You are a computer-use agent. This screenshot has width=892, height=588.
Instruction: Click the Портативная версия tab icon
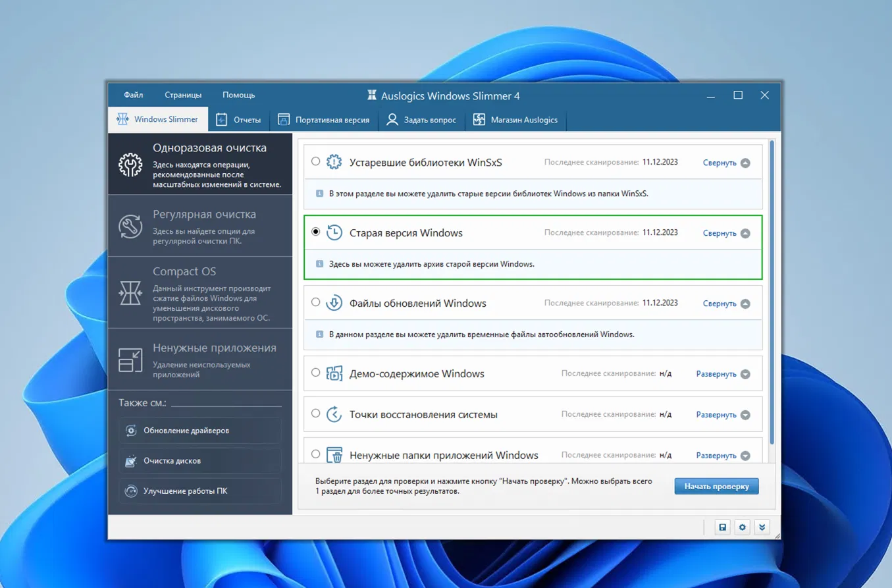coord(284,120)
